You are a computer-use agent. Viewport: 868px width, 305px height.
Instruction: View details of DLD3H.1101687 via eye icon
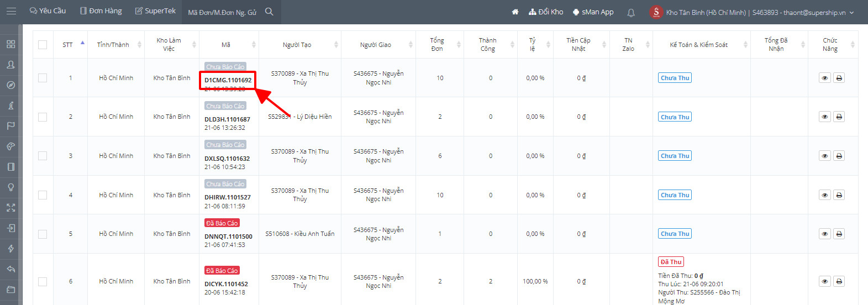824,117
